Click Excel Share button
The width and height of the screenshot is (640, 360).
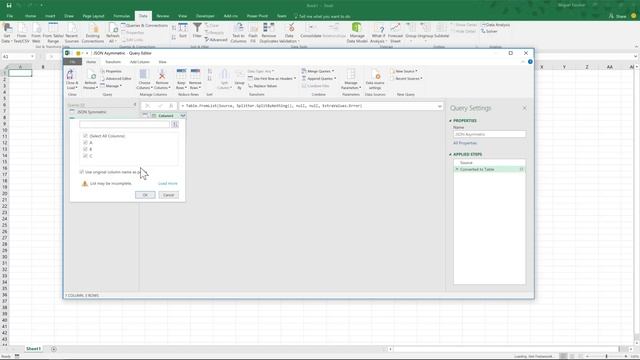point(618,16)
